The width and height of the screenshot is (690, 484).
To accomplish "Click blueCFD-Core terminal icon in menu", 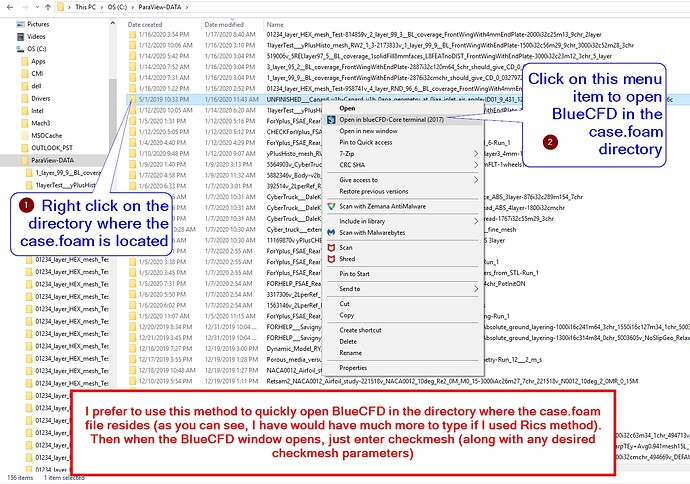I will tap(331, 120).
